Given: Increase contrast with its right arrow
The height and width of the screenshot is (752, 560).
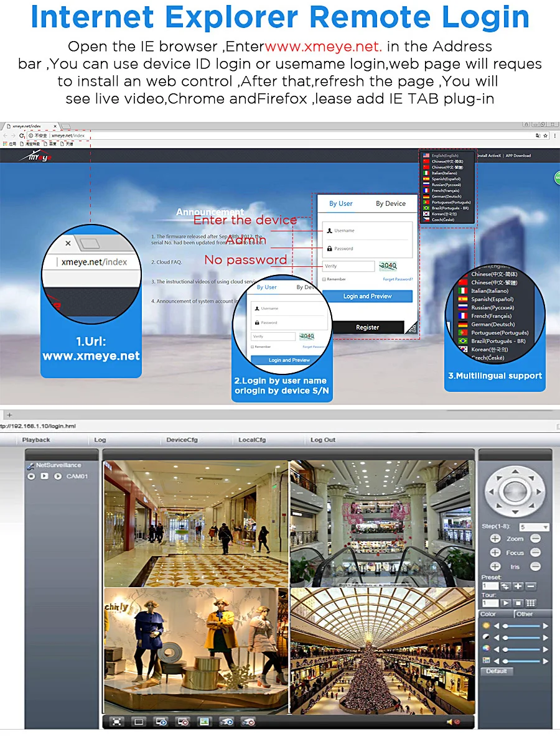Looking at the screenshot, I should click(x=546, y=637).
